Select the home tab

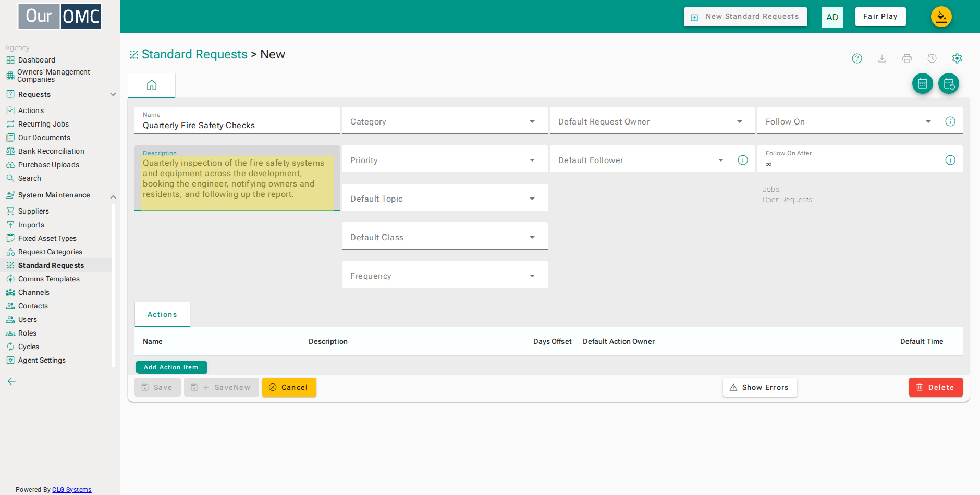152,85
